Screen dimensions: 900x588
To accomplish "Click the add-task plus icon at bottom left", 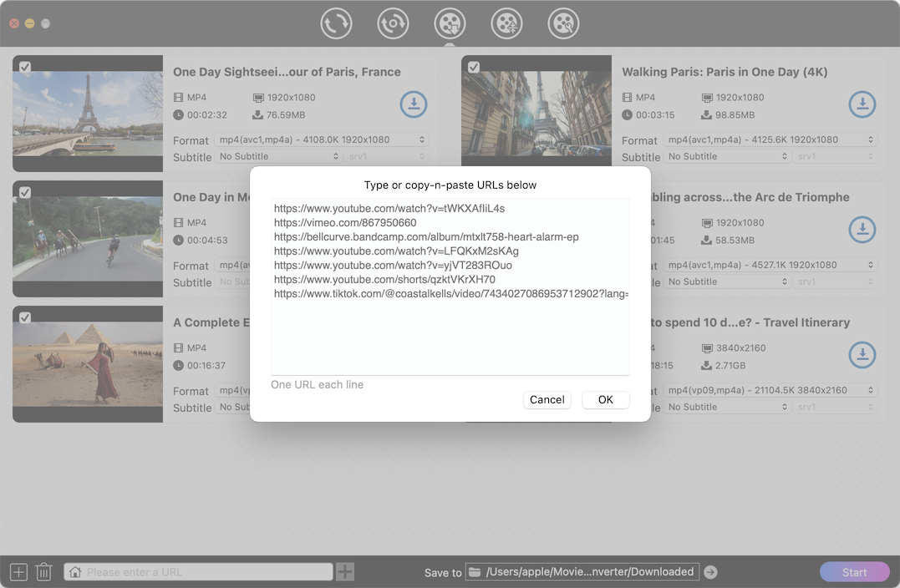I will [x=18, y=572].
